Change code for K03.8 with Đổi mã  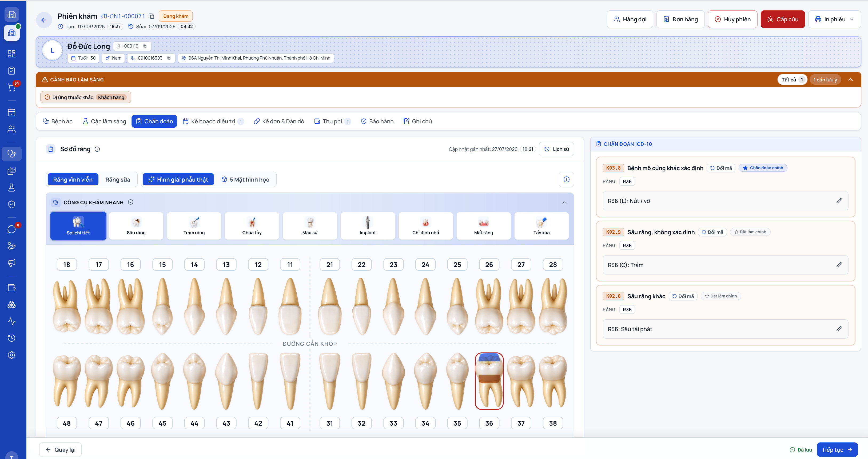tap(721, 168)
